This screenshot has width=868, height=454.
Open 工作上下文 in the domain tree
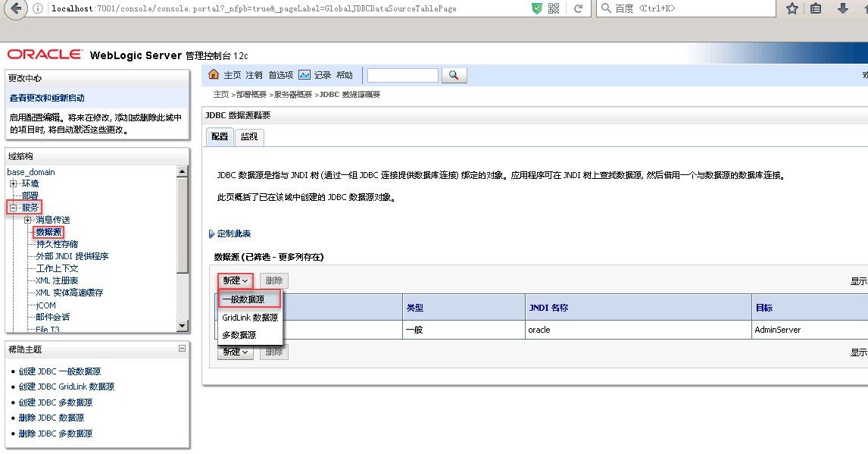pyautogui.click(x=57, y=268)
